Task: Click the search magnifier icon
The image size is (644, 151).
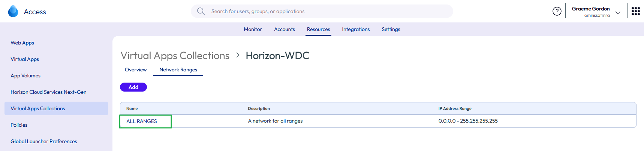Action: [x=201, y=12]
